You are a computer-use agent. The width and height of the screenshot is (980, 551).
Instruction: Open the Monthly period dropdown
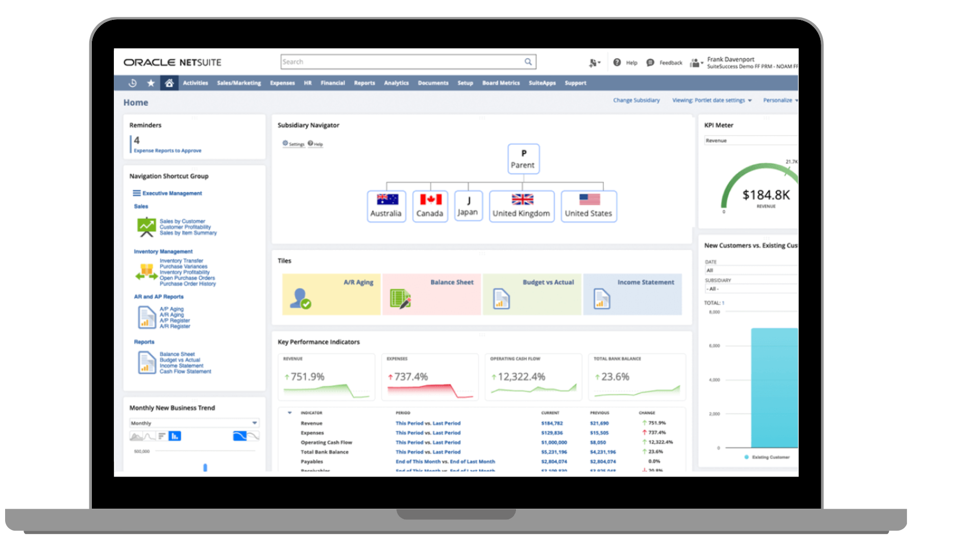point(194,423)
